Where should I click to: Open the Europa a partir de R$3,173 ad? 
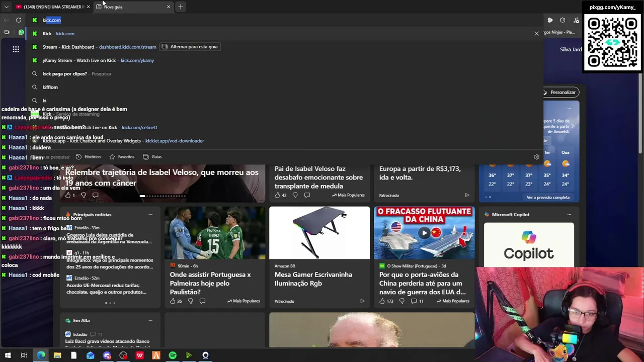420,173
